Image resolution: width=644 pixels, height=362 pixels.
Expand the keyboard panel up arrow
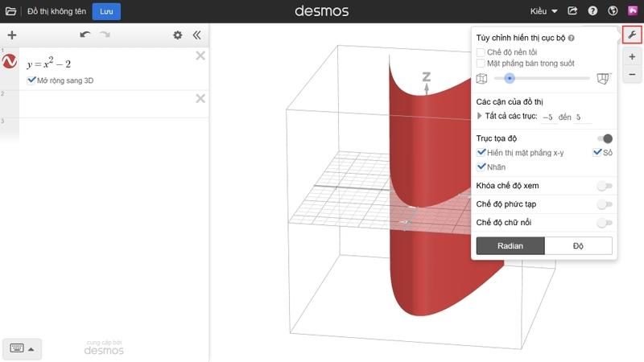pyautogui.click(x=31, y=349)
